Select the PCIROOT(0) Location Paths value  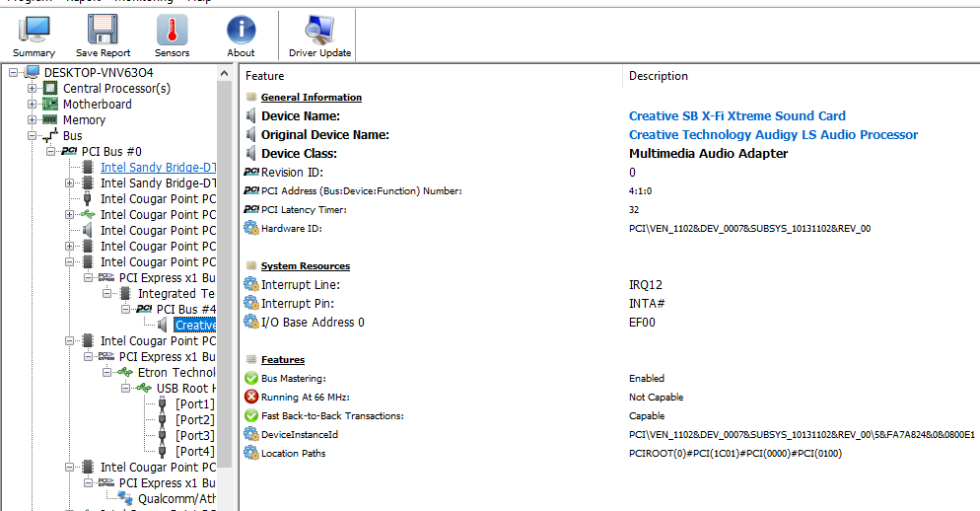pyautogui.click(x=735, y=454)
